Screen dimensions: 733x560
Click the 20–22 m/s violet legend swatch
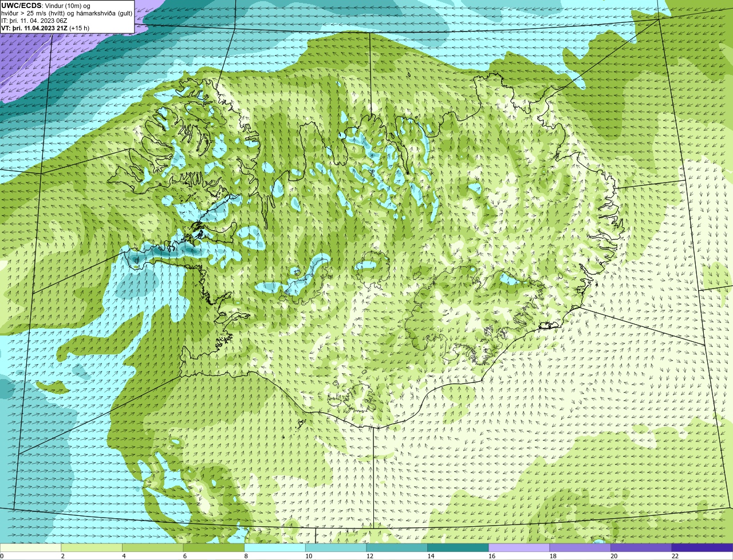(641, 547)
